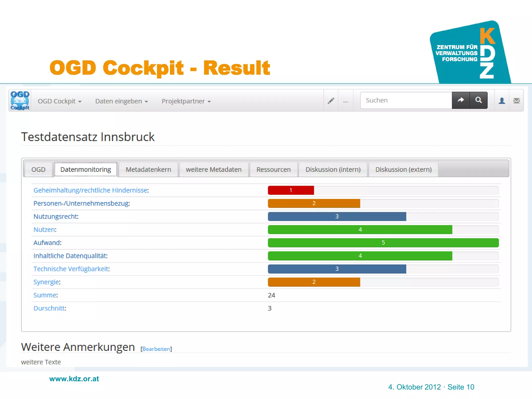Viewport: 532px width, 399px height.
Task: Switch to weitere Metadaten tab
Action: click(x=214, y=169)
